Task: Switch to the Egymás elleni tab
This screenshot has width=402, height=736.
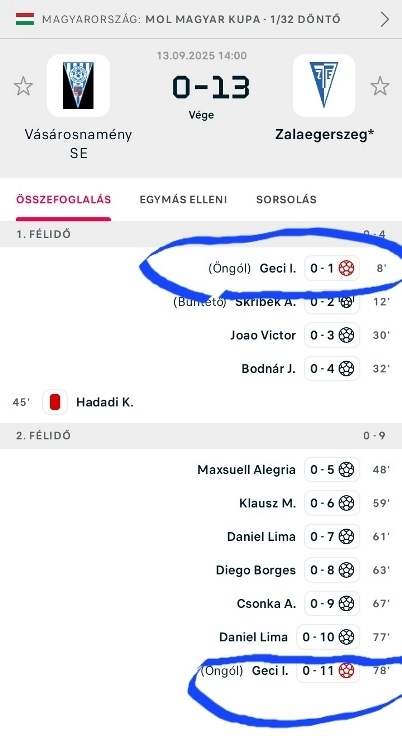Action: point(183,199)
